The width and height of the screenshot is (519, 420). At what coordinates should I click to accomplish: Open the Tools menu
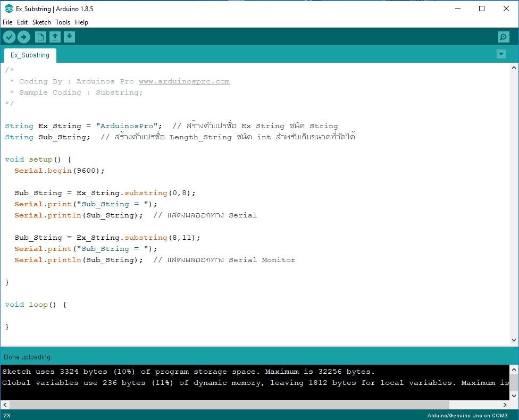pyautogui.click(x=63, y=22)
